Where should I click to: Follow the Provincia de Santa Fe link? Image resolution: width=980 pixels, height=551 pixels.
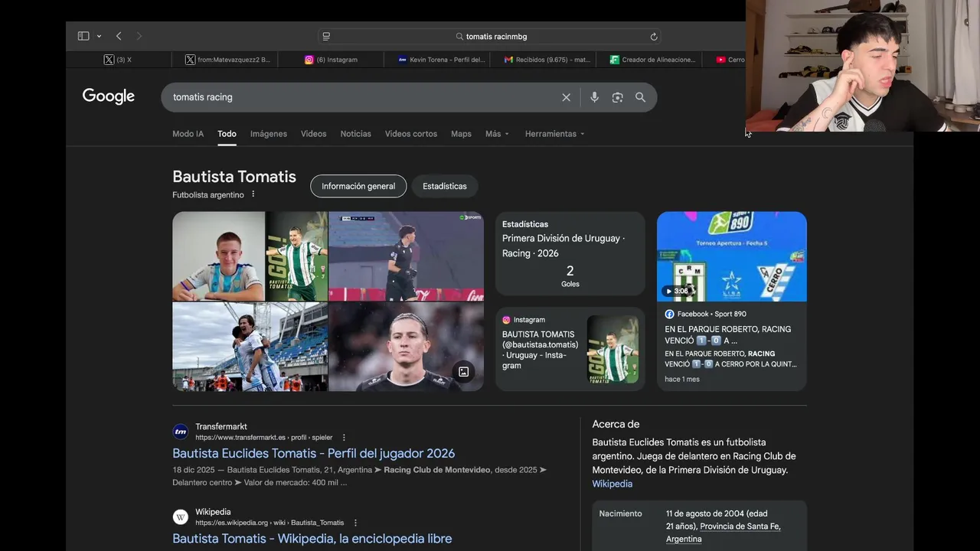coord(740,526)
